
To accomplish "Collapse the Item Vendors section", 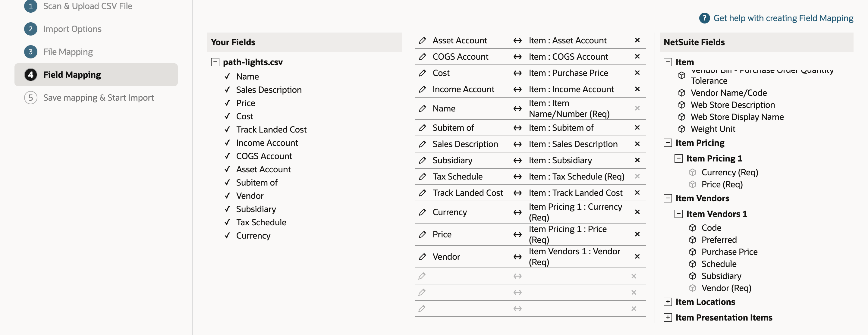I will 668,198.
